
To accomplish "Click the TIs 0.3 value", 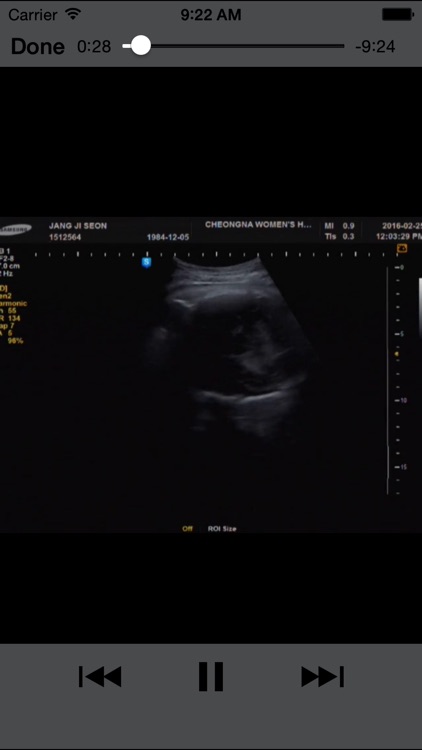I will 340,237.
